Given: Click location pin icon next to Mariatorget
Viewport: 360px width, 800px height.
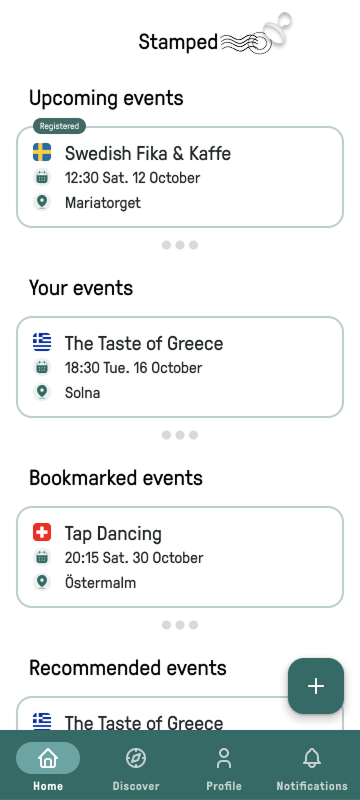Looking at the screenshot, I should point(42,202).
